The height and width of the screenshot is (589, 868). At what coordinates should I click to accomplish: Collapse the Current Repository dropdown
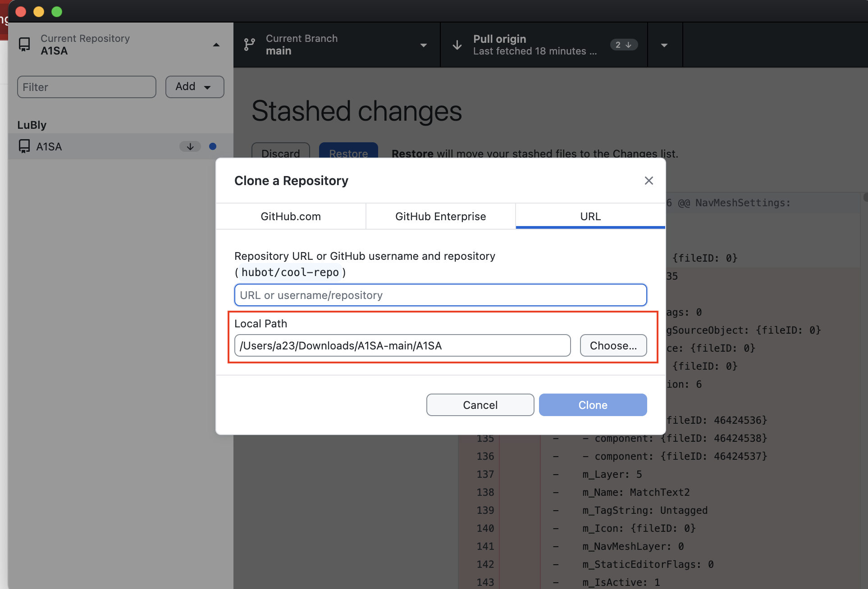pyautogui.click(x=216, y=45)
